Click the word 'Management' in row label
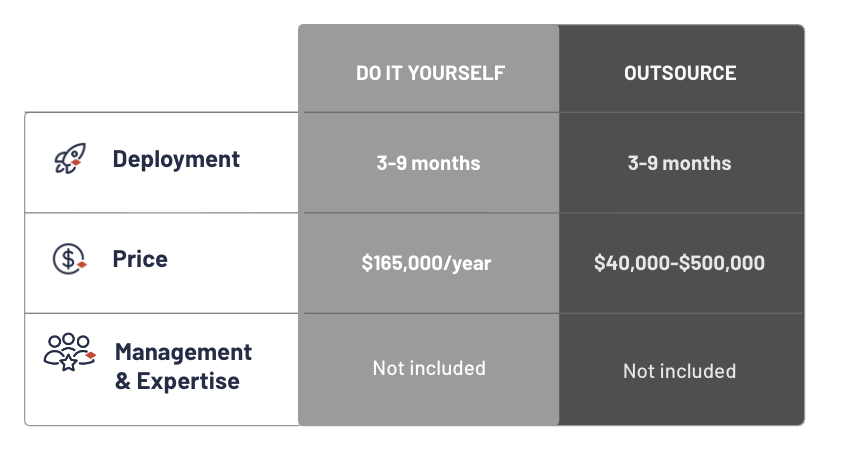This screenshot has height=469, width=842. click(x=183, y=352)
